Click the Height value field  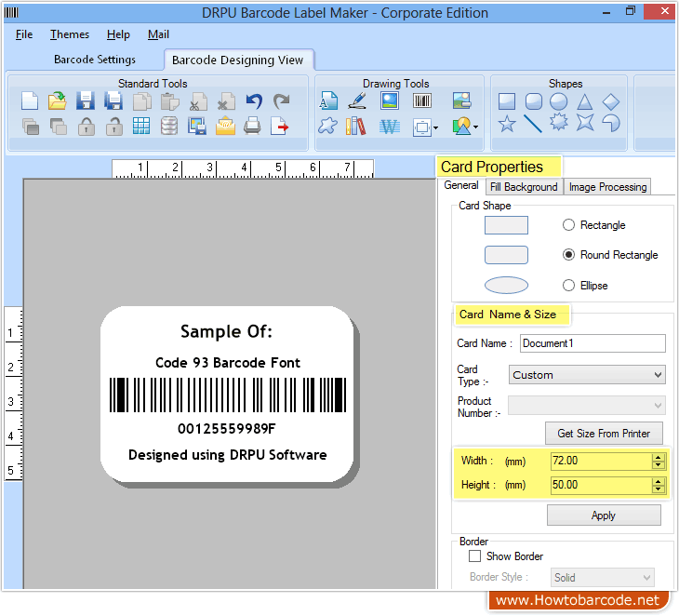point(601,485)
